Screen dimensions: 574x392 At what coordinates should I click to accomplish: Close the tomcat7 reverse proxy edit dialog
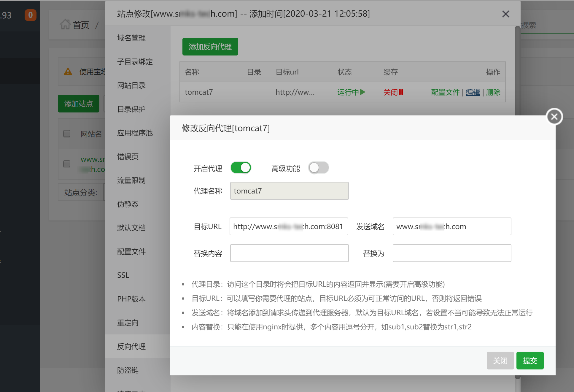554,117
